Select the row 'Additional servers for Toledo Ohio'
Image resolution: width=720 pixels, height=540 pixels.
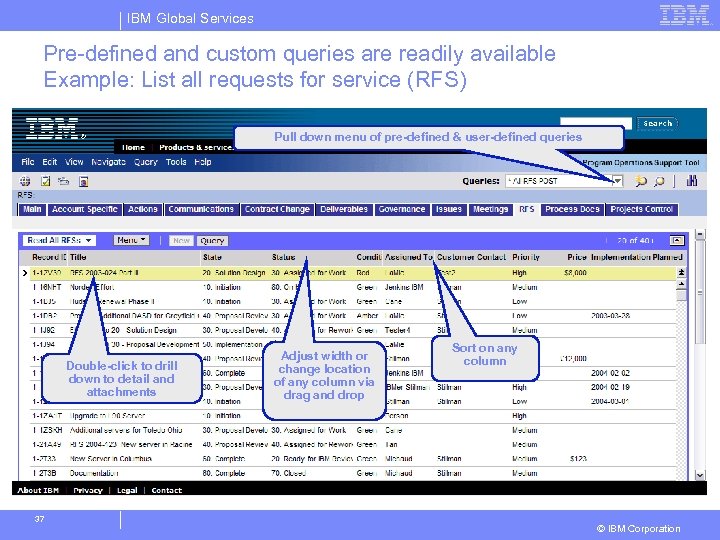pyautogui.click(x=354, y=430)
